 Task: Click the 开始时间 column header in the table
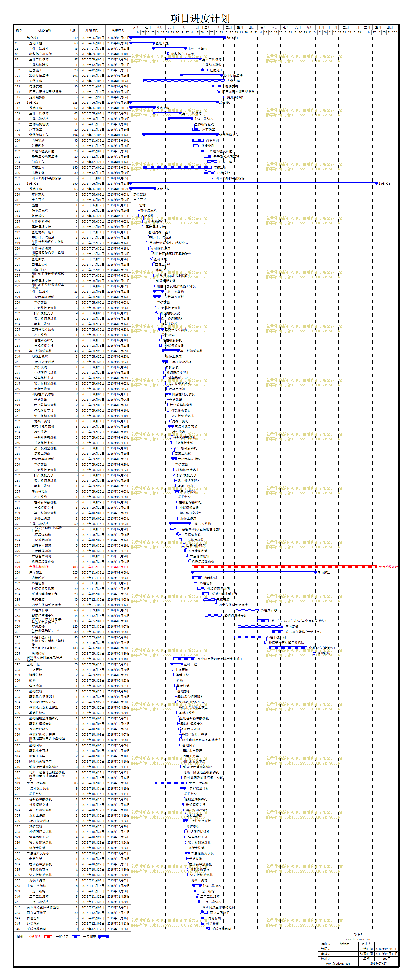pos(92,30)
